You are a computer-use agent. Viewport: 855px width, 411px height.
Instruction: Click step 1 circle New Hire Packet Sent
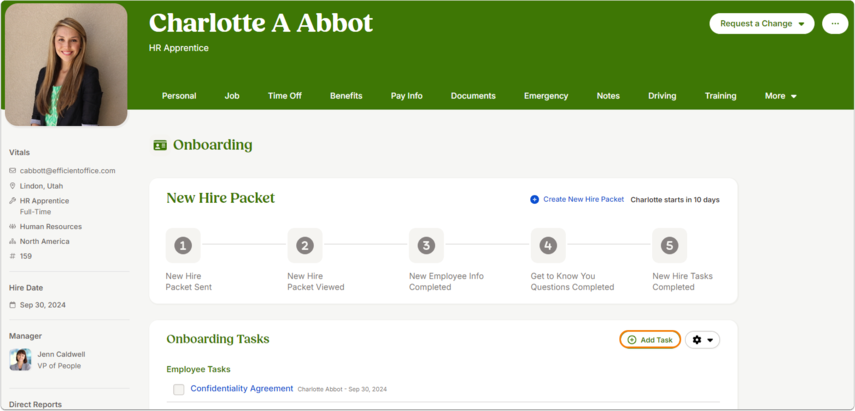coord(183,246)
